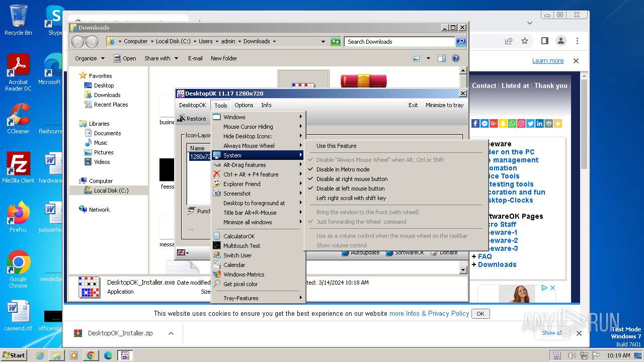This screenshot has width=644, height=362.
Task: Open the language flag dropdown in DesktopOK
Action: [x=183, y=253]
